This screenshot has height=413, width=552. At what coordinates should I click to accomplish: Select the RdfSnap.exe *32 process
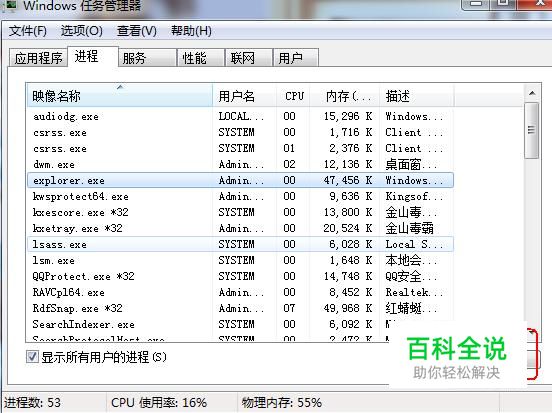240,308
